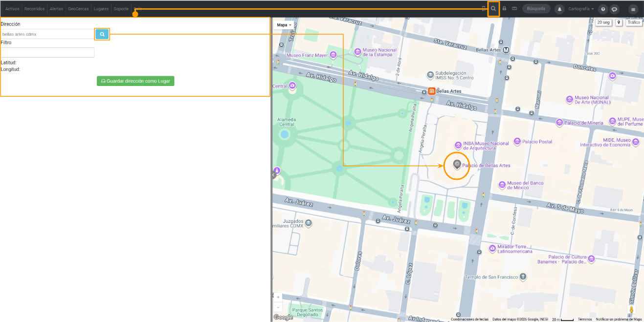Viewport: 644px width, 322px height.
Task: Open the Mapa map type dropdown
Action: (284, 25)
